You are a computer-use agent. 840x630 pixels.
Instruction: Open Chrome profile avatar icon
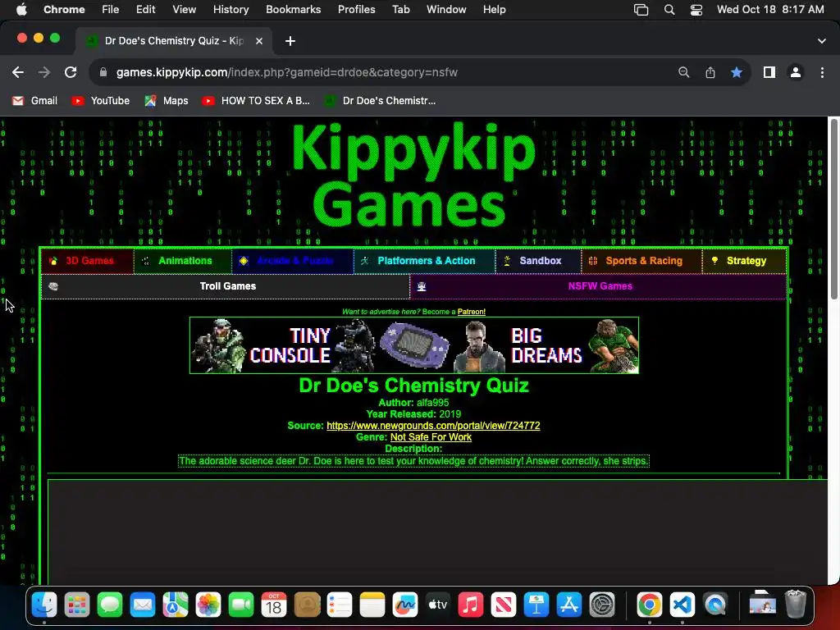point(796,72)
